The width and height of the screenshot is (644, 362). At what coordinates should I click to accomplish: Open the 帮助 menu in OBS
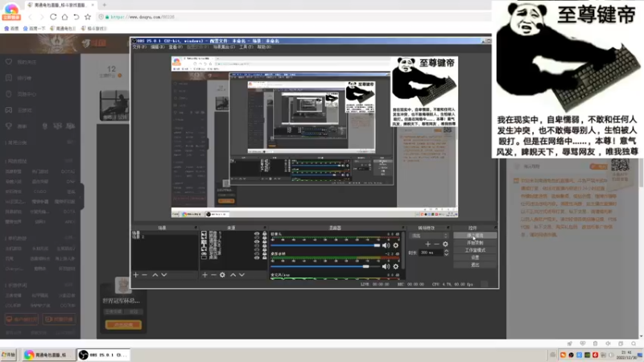point(264,47)
